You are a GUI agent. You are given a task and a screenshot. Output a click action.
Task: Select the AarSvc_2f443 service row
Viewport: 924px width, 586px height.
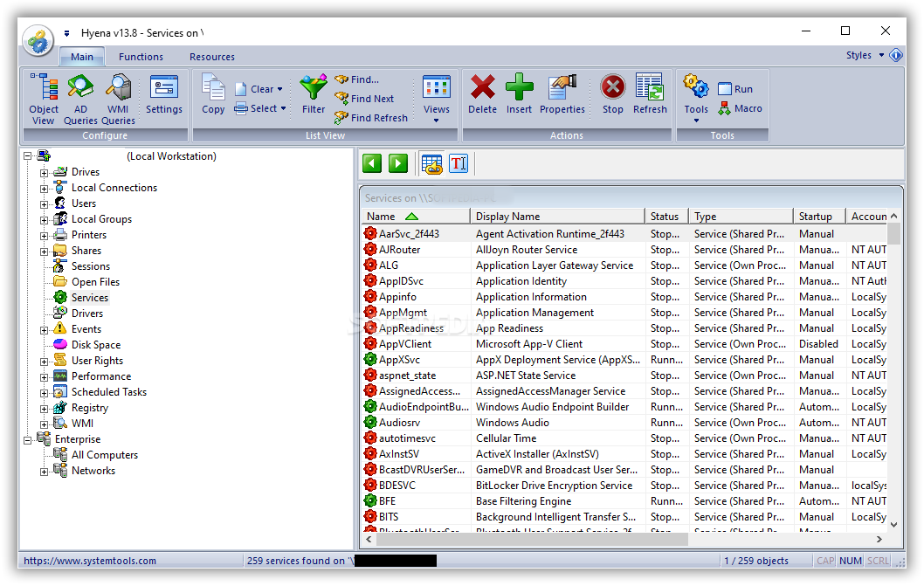coord(624,234)
